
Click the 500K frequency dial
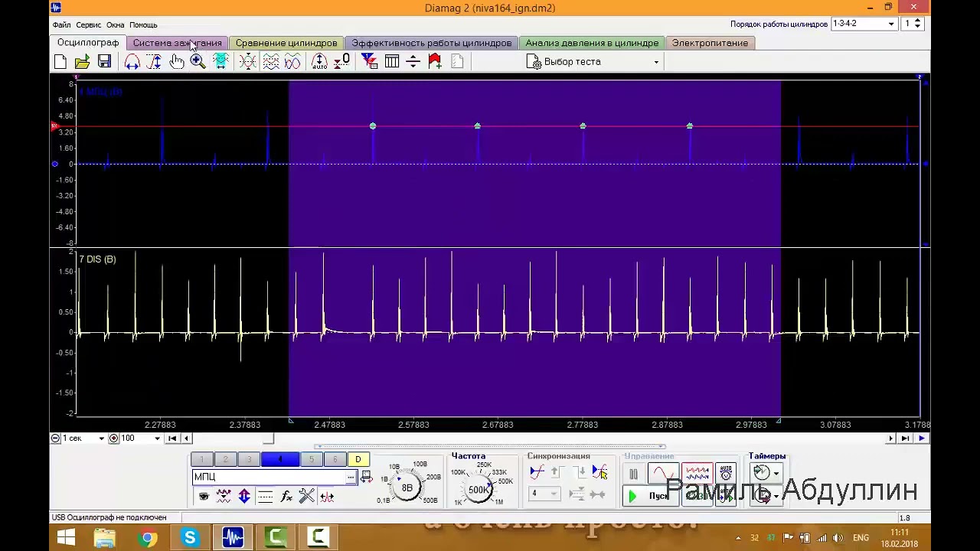coord(479,490)
